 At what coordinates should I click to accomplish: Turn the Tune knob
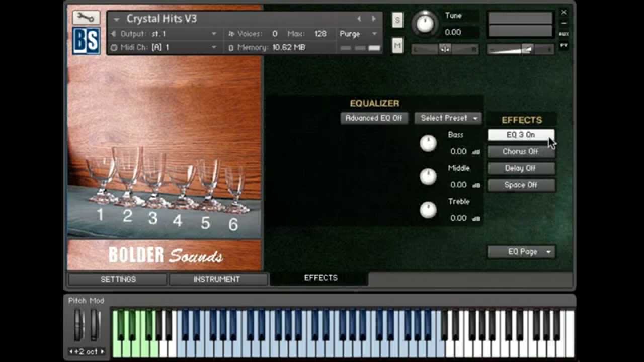click(x=425, y=23)
